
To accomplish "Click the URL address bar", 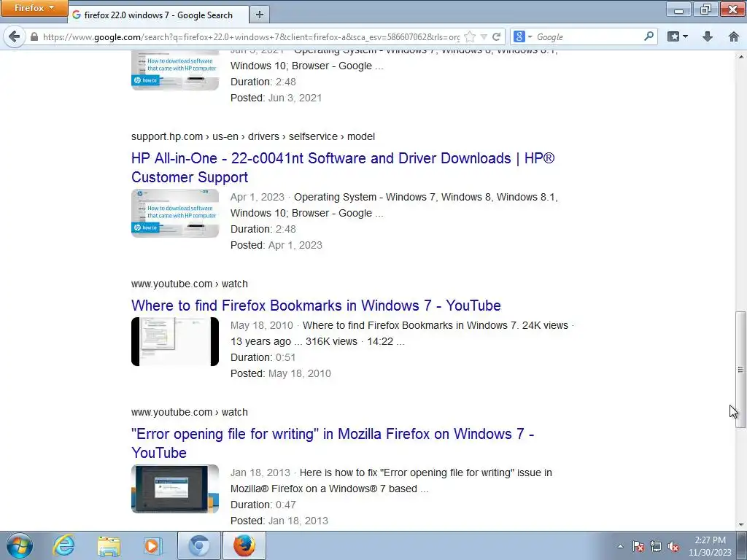I will click(251, 36).
